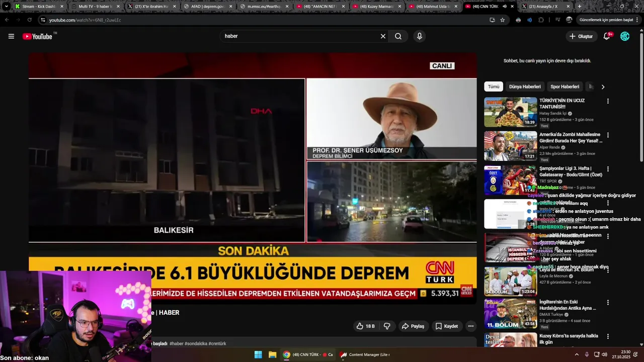
Task: Start voice search with microphone icon
Action: pos(419,36)
